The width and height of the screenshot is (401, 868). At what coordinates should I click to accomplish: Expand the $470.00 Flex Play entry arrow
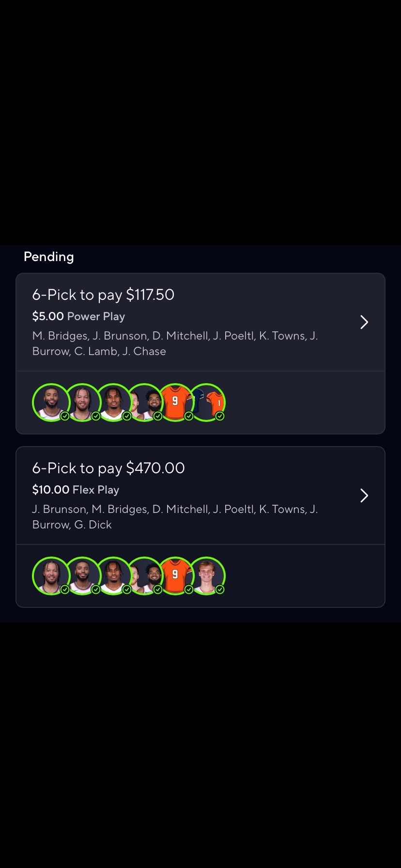tap(364, 496)
